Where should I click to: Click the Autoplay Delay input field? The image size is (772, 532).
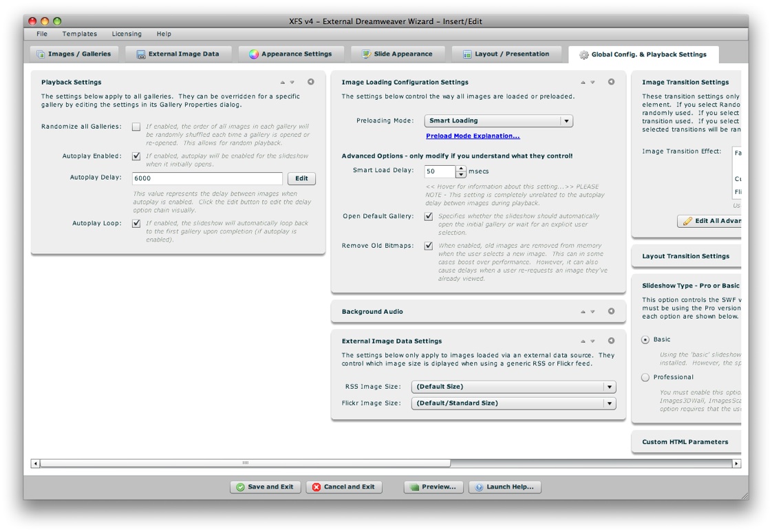pos(207,178)
